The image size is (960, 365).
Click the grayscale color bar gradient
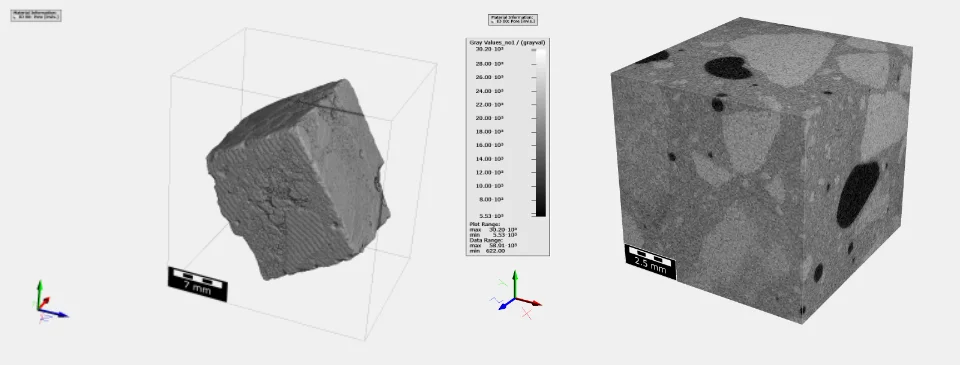[541, 132]
